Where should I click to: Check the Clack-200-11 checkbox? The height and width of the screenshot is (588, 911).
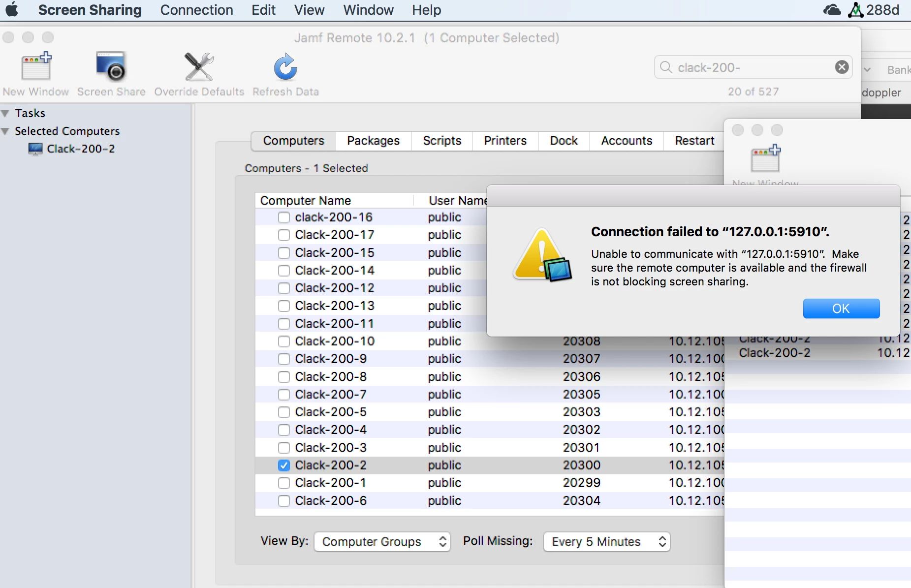[x=283, y=323]
